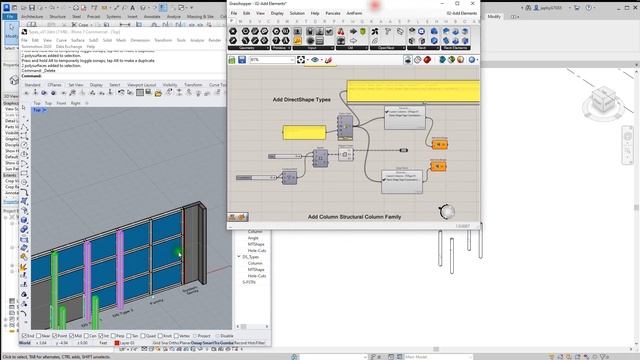The width and height of the screenshot is (640, 360).
Task: Save the Grasshopper definition with floppy icon
Action: 242,60
